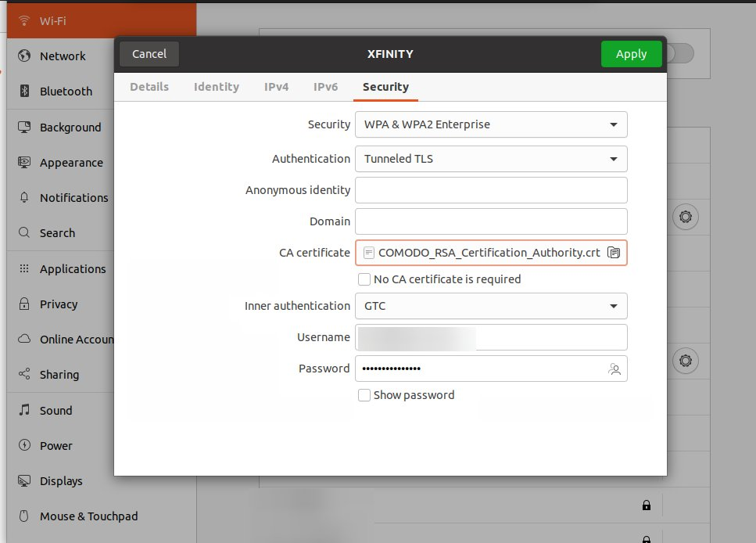Click the Privacy lock icon
This screenshot has height=543, width=756.
(x=24, y=304)
